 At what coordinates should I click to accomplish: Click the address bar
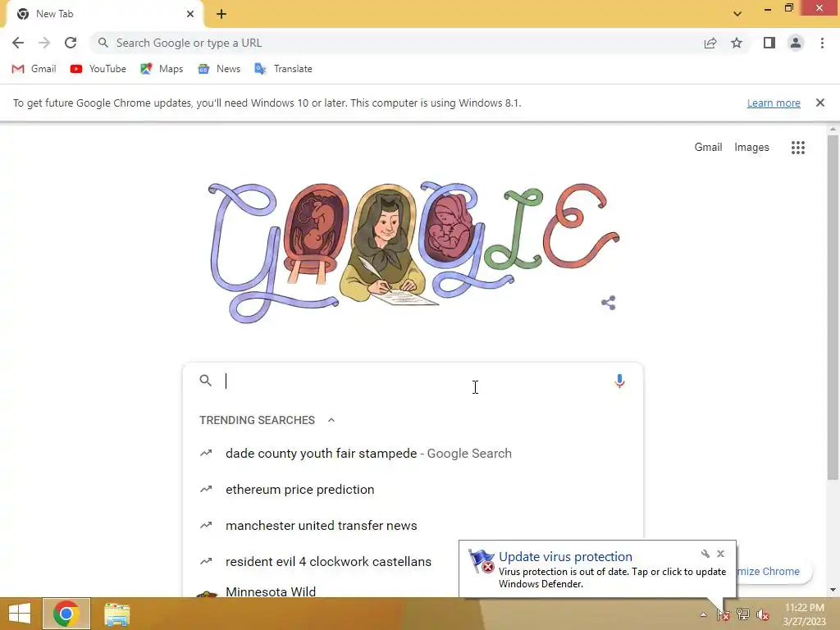pos(396,43)
